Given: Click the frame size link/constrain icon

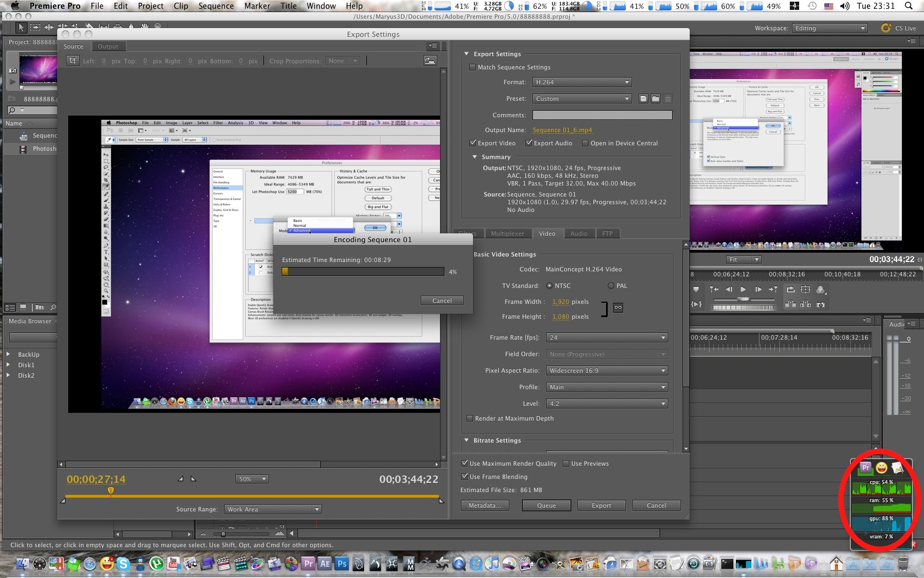Looking at the screenshot, I should click(618, 308).
